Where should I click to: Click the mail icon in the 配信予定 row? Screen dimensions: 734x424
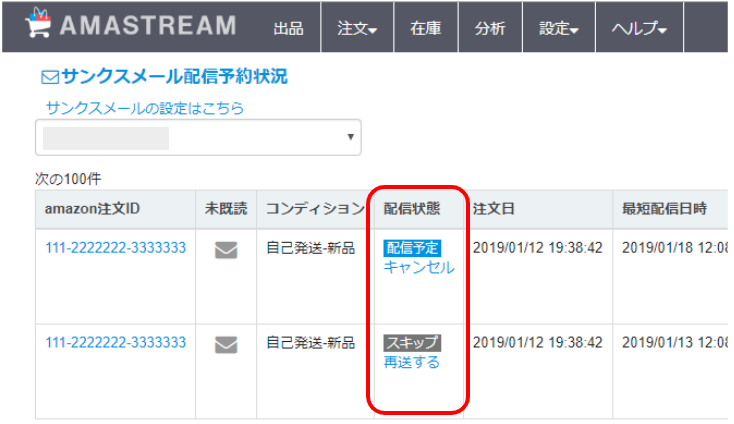coord(226,250)
